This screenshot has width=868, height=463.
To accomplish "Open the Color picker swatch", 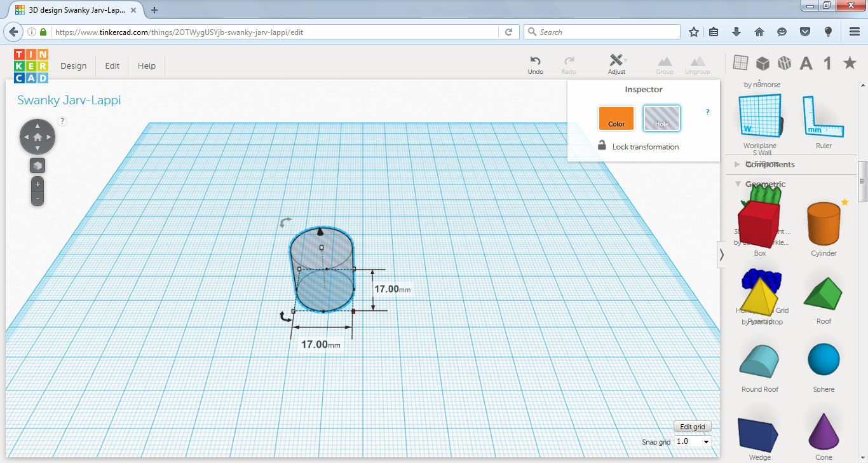I will tap(616, 118).
